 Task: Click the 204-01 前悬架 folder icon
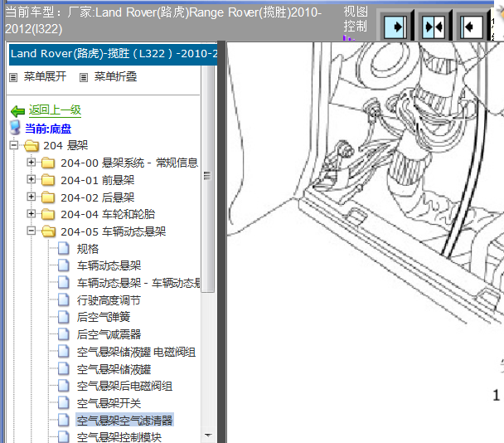pos(48,180)
